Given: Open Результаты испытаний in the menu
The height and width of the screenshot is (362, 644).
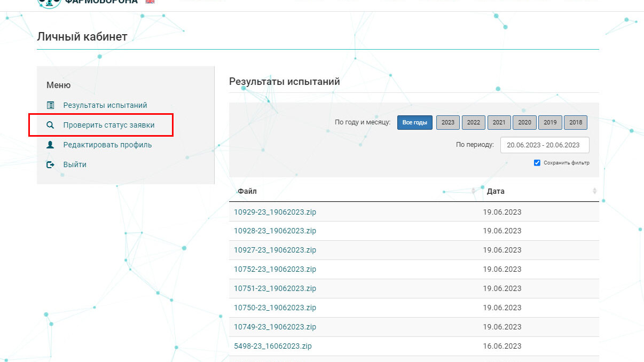Looking at the screenshot, I should (x=105, y=105).
